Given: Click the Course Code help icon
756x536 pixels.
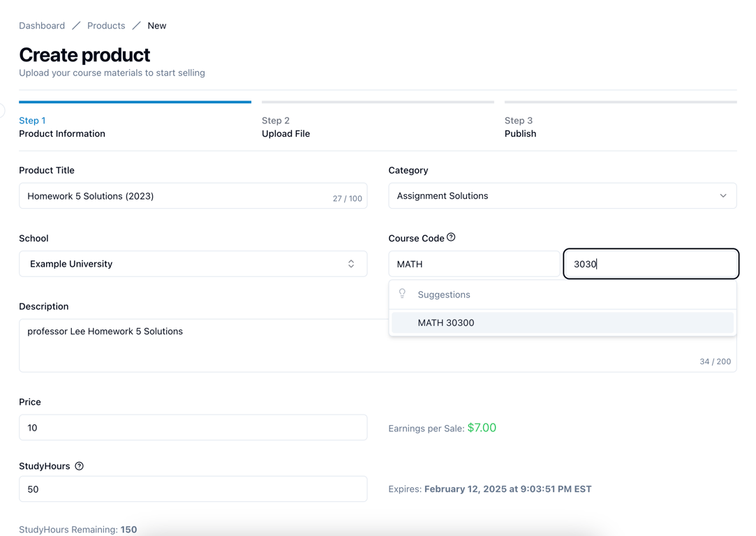Looking at the screenshot, I should pyautogui.click(x=451, y=237).
